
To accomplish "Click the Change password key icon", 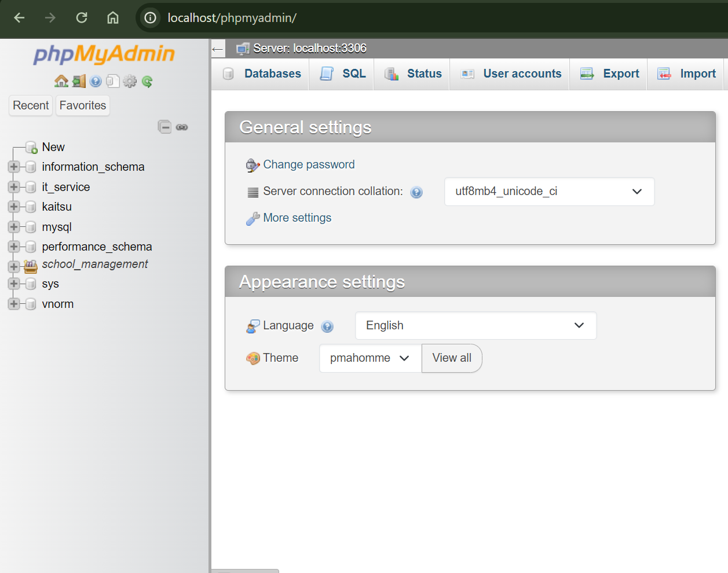I will [253, 166].
